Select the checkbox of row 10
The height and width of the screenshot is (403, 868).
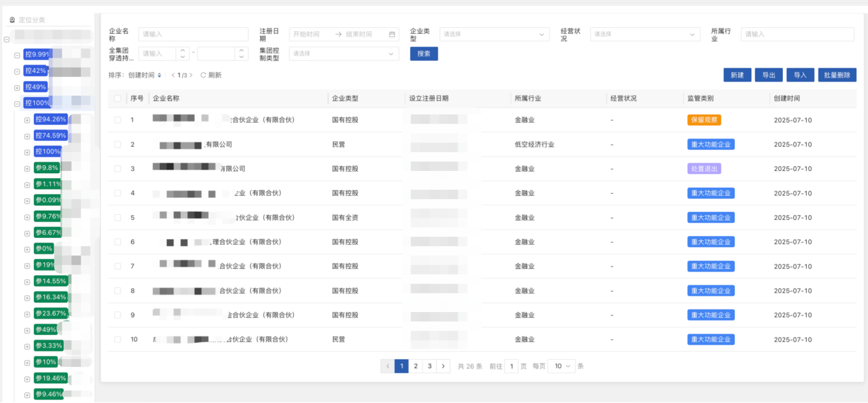(x=117, y=339)
